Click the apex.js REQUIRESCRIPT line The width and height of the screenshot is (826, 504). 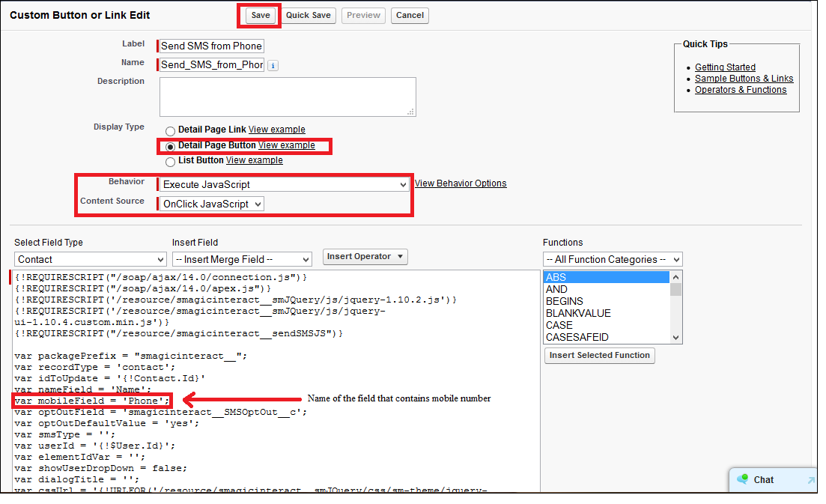[143, 288]
